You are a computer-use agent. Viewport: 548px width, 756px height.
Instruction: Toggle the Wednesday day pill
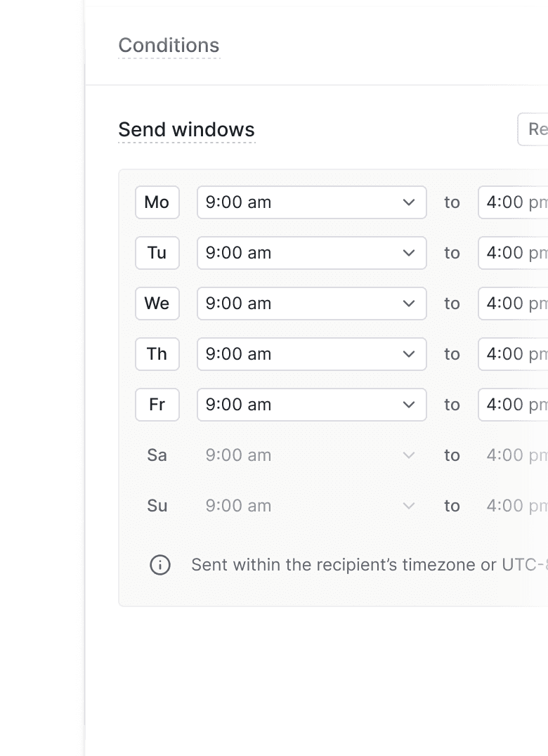pyautogui.click(x=157, y=304)
